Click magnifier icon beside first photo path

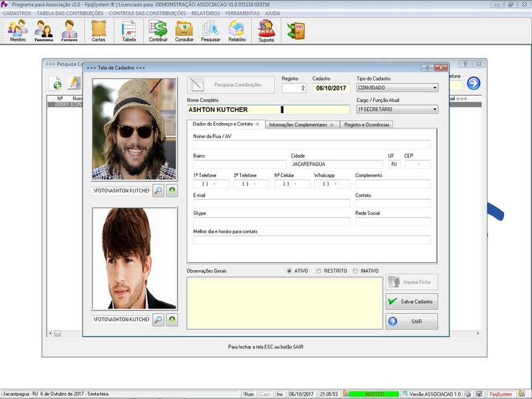(158, 191)
